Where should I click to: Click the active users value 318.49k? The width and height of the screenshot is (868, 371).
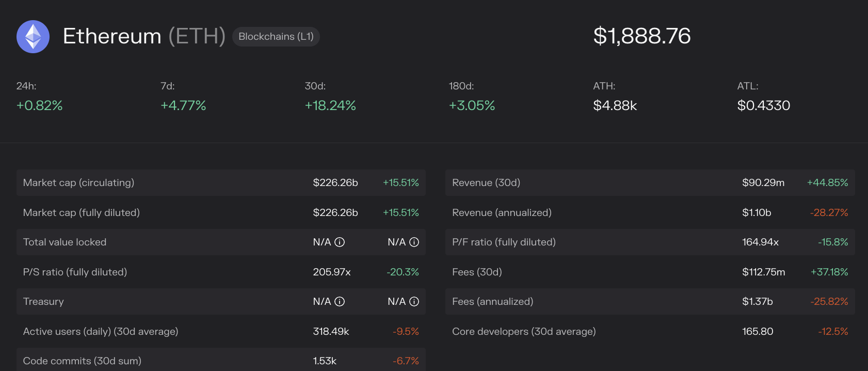point(331,332)
